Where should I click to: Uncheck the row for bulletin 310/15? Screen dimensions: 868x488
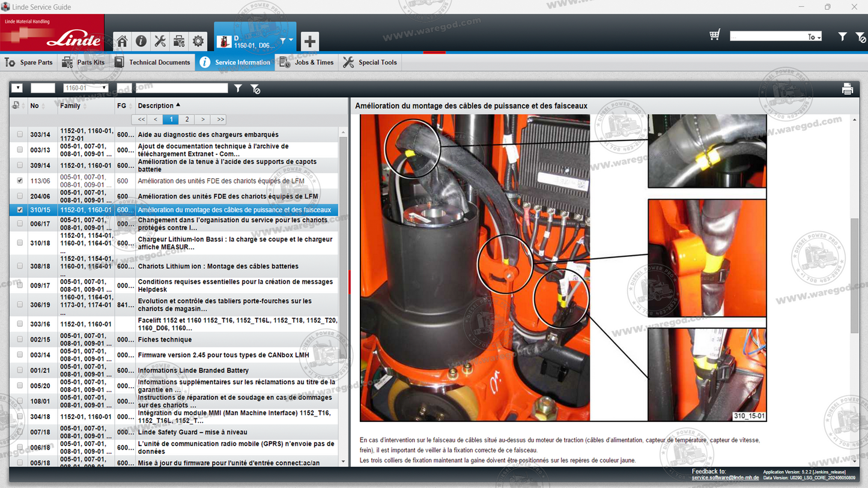pos(19,210)
